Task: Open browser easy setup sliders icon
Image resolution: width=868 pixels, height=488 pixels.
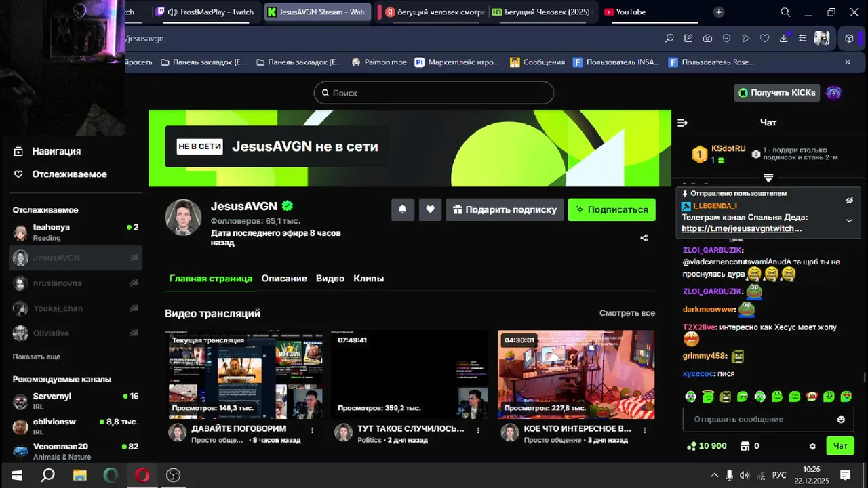Action: [x=803, y=39]
